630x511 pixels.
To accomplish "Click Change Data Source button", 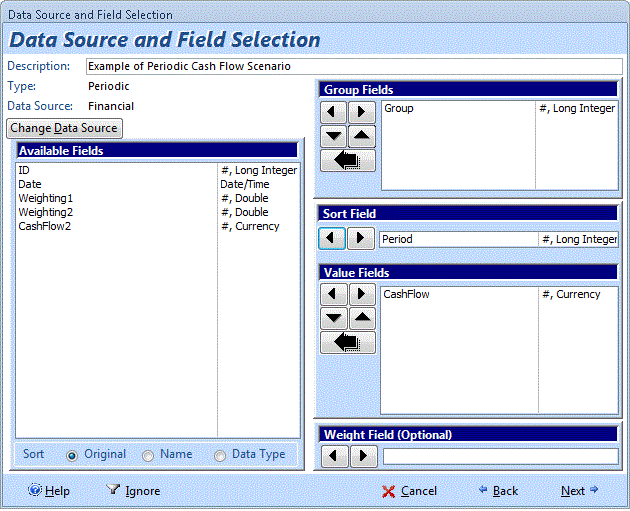I will pos(64,129).
